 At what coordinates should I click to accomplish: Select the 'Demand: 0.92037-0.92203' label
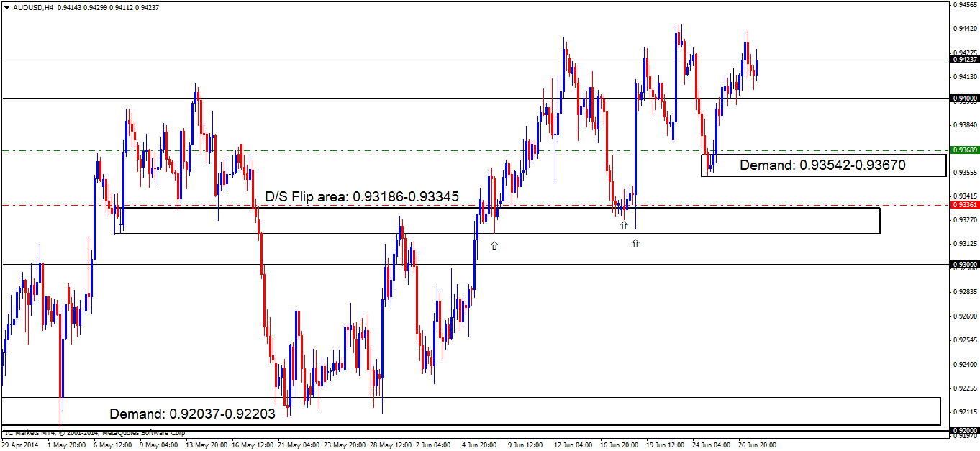coord(192,414)
